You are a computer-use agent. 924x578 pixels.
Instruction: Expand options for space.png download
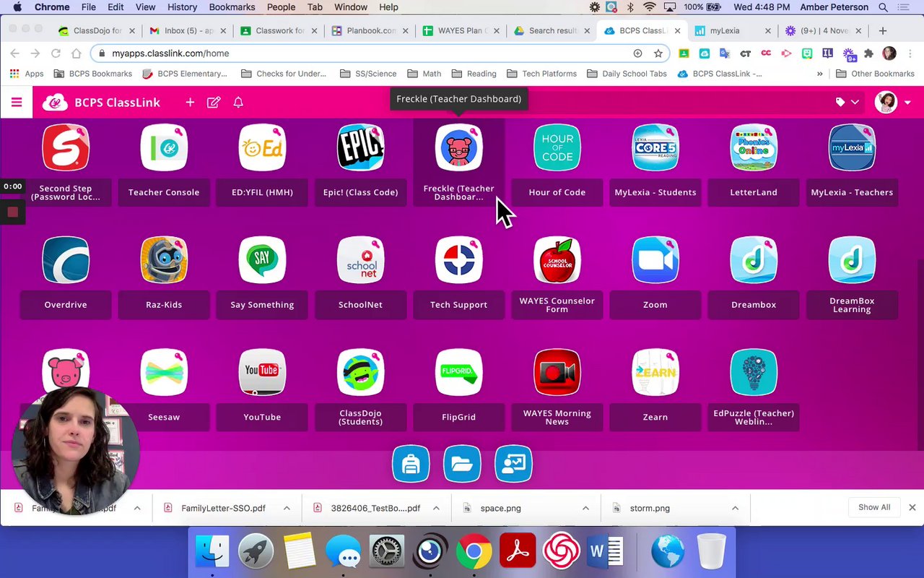(x=585, y=508)
